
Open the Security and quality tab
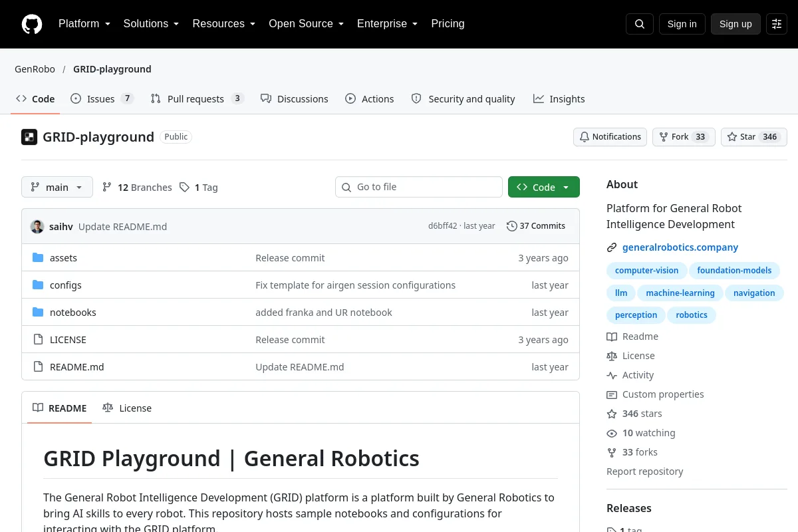[x=464, y=98]
